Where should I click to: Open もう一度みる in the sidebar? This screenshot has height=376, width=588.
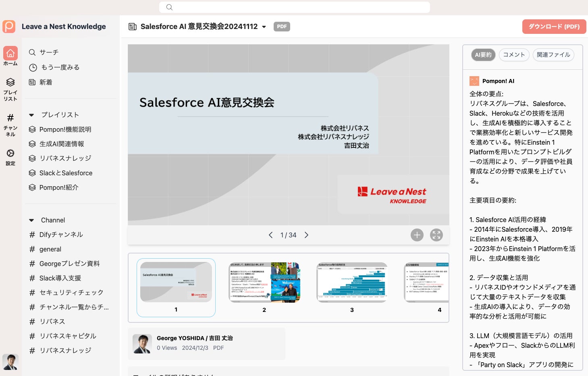[x=60, y=67]
